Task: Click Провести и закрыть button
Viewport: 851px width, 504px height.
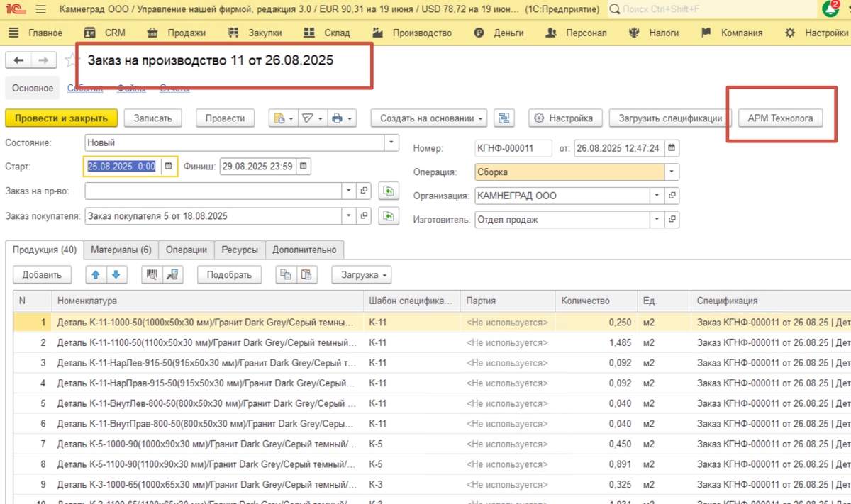Action: (x=61, y=118)
